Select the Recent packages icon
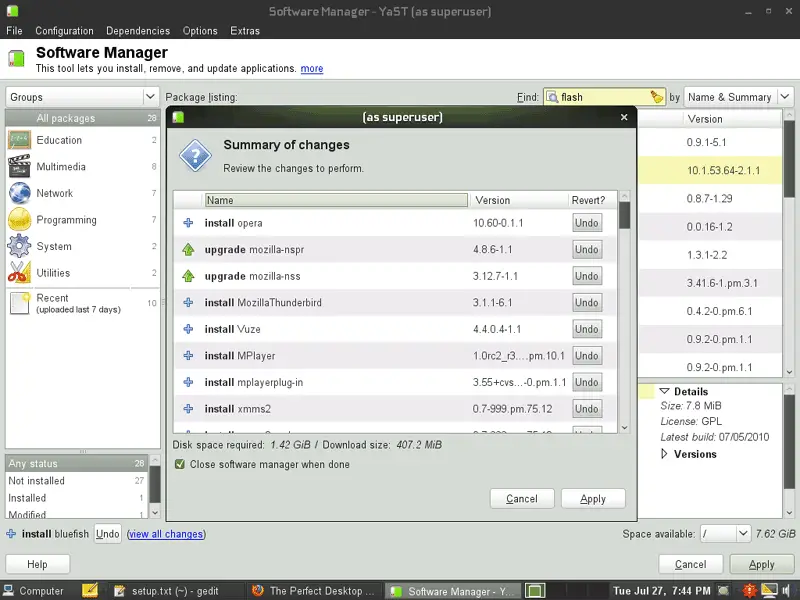 click(19, 303)
